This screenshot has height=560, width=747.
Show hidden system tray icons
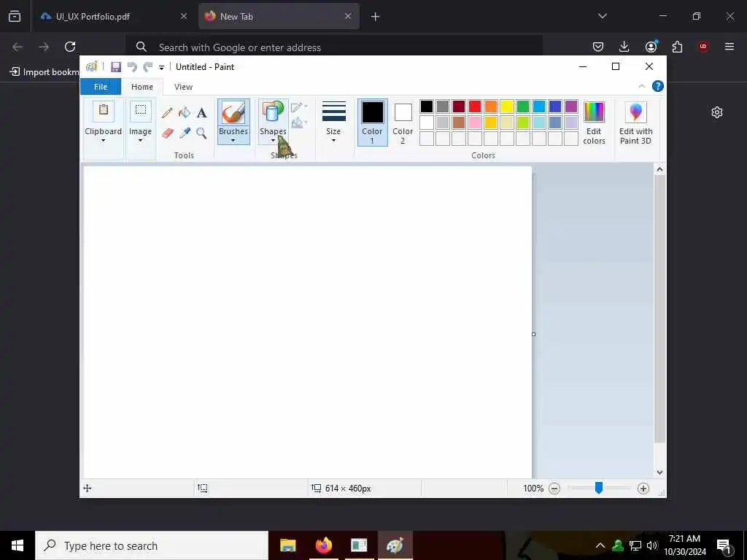tap(600, 545)
